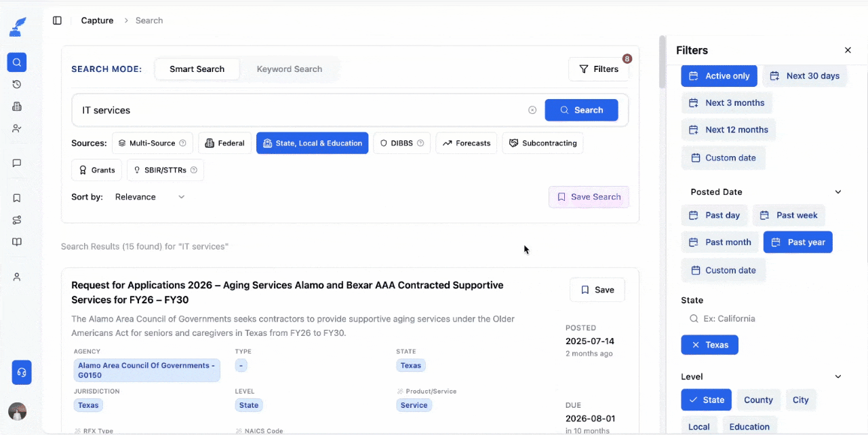868x435 pixels.
Task: Enable the Past week posted date filter
Action: point(789,215)
